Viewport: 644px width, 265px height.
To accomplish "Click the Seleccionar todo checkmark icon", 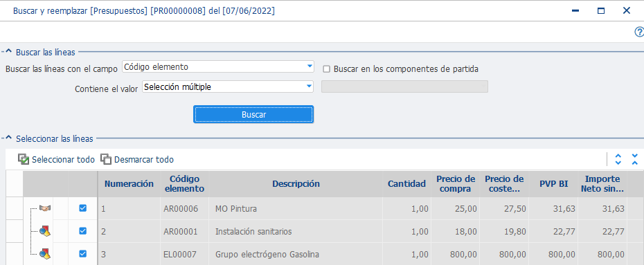I will (24, 160).
